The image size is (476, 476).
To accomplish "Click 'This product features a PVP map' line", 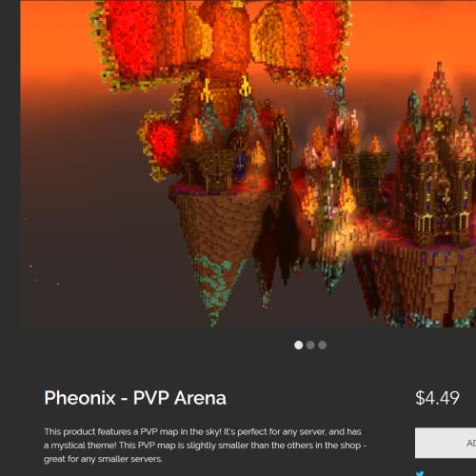I will coord(111,432).
